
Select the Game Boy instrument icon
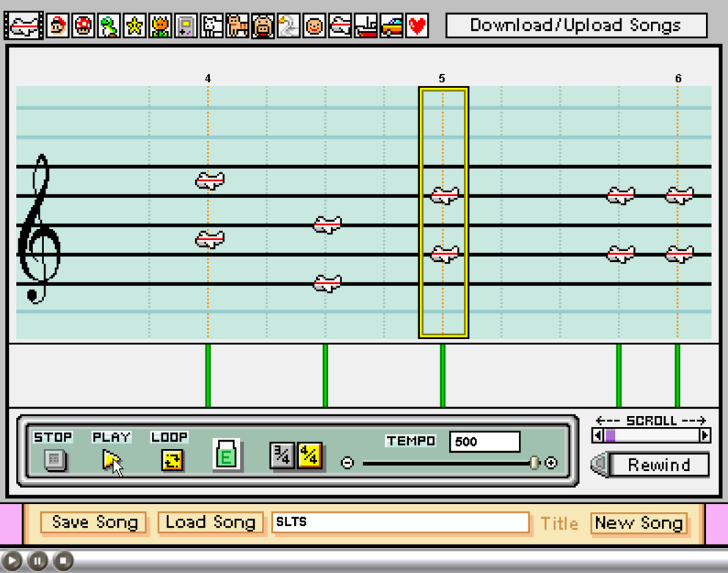tap(186, 26)
